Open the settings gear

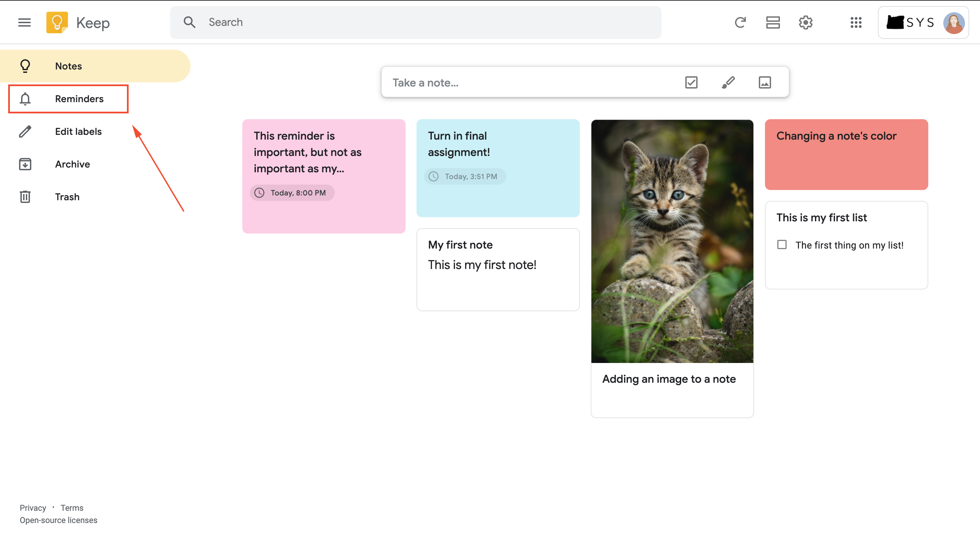click(x=805, y=22)
